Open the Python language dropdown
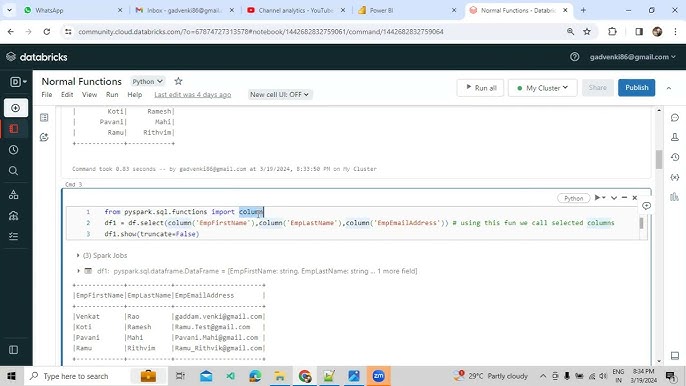The height and width of the screenshot is (386, 686). tap(147, 81)
